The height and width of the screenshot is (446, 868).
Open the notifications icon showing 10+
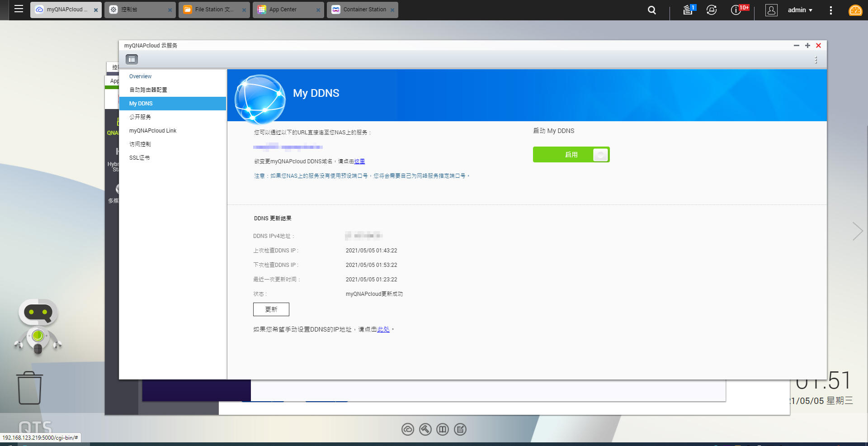tap(736, 9)
